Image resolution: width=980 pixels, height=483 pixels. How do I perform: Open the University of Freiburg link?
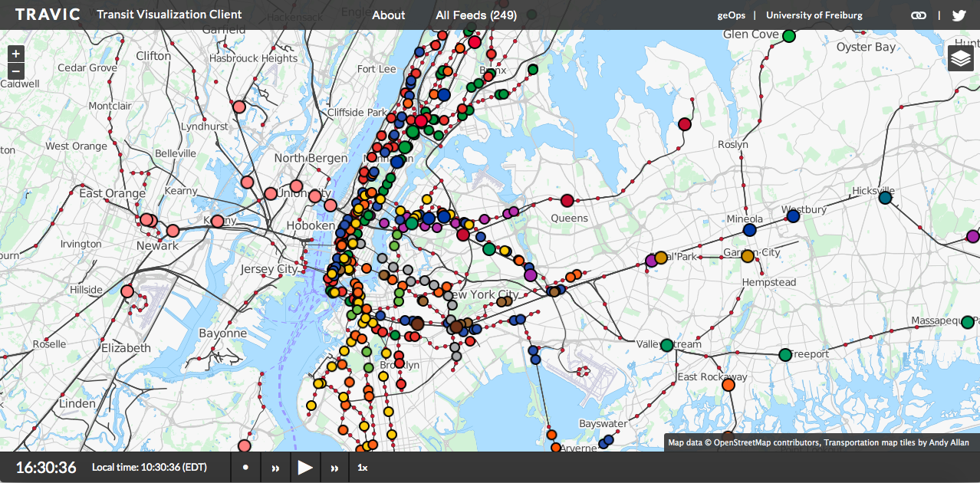coord(814,15)
